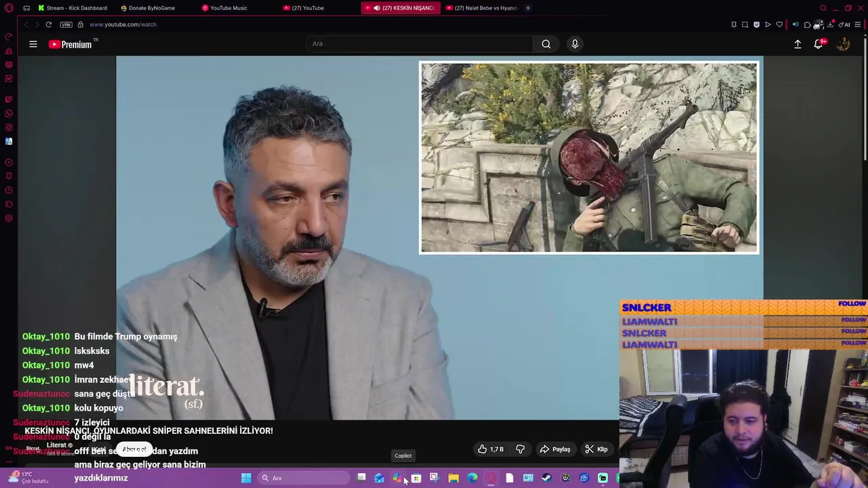Select the KESKİN NİŞANCI active tab
Screen dimensions: 868x488
(x=401, y=8)
